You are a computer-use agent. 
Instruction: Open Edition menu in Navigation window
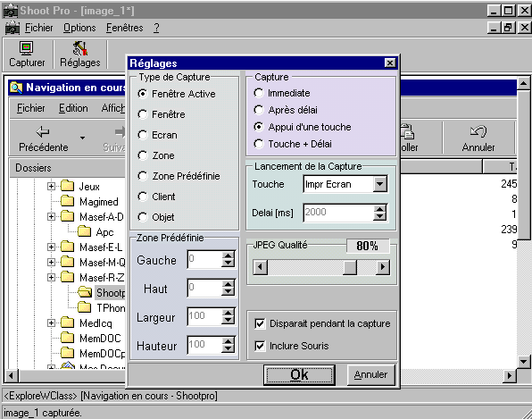point(73,108)
